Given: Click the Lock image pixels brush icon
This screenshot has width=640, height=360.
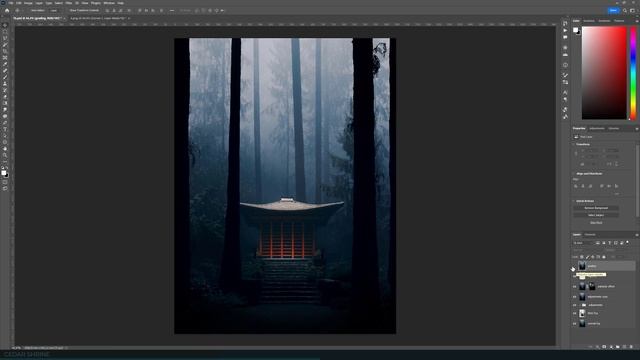Looking at the screenshot, I should pos(588,257).
